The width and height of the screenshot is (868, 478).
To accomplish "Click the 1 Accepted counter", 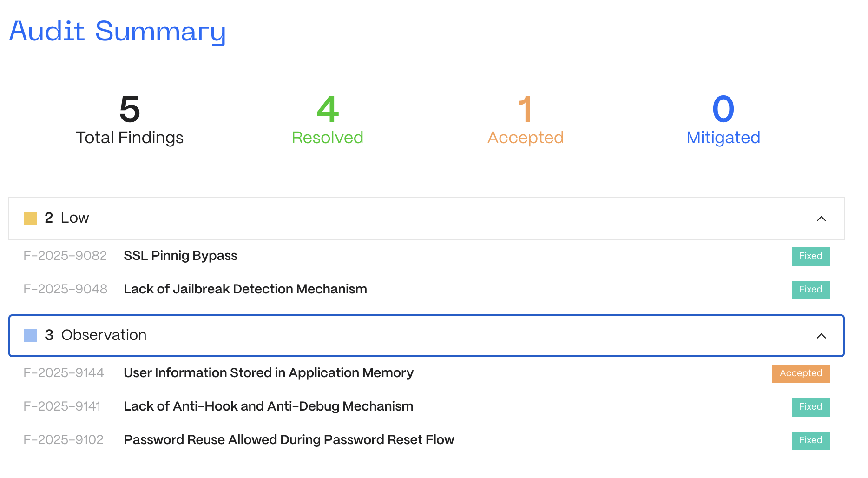I will click(526, 120).
